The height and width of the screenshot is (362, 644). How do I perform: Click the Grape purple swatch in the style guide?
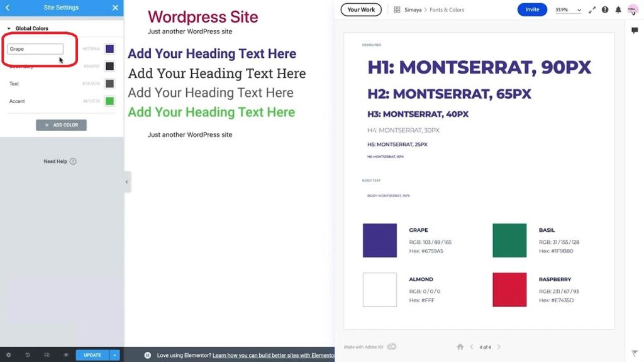tap(380, 241)
